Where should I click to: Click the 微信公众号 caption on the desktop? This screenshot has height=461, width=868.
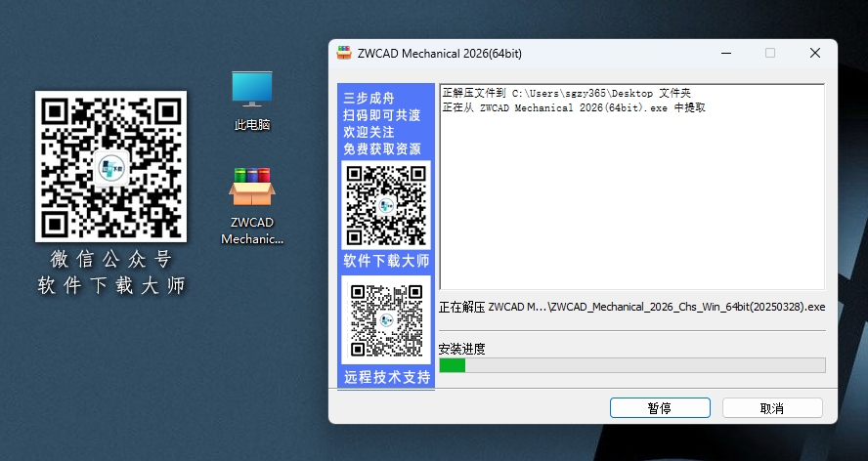(110, 259)
